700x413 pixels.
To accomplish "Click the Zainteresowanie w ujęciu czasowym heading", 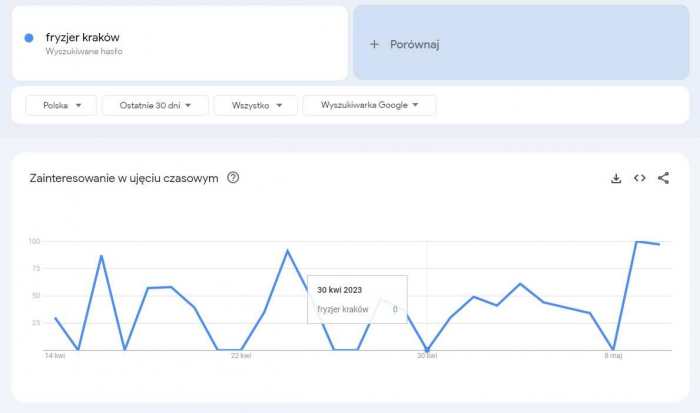I will click(x=124, y=178).
